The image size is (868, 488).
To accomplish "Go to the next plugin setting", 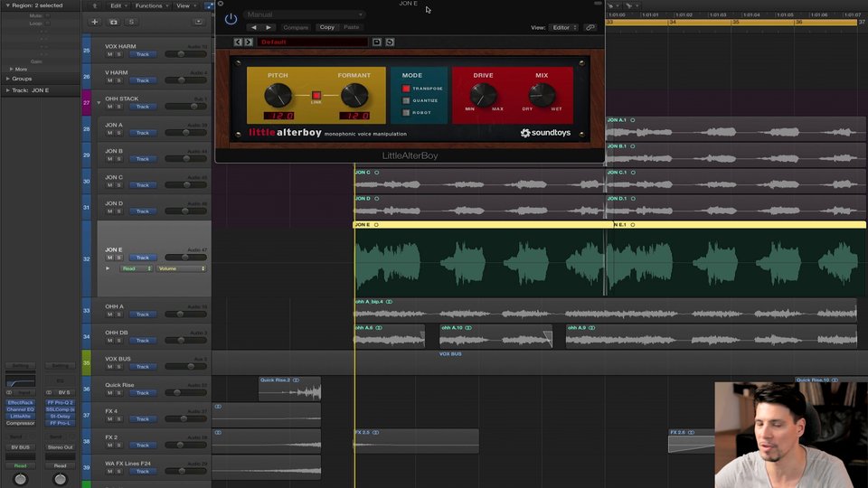I will tap(269, 27).
